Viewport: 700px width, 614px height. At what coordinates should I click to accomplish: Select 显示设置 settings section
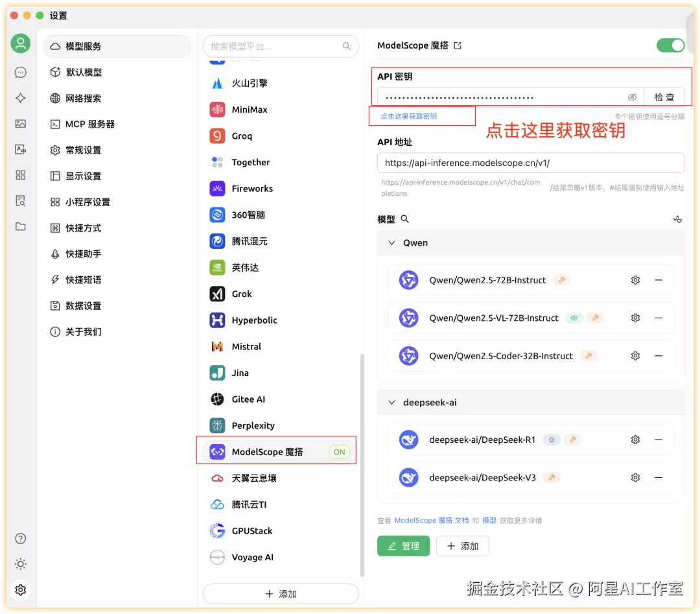(x=117, y=176)
